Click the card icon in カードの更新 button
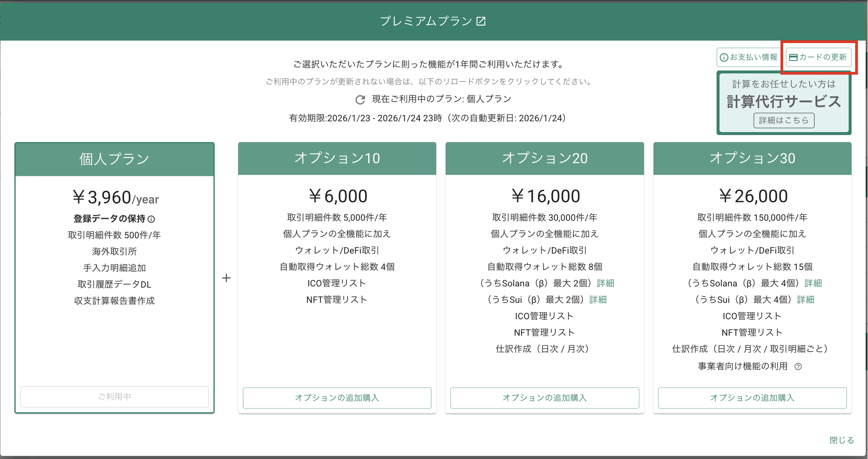 point(793,57)
